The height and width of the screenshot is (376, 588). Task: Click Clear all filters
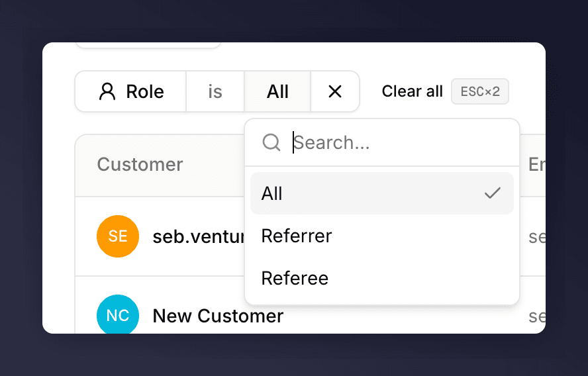click(x=412, y=91)
